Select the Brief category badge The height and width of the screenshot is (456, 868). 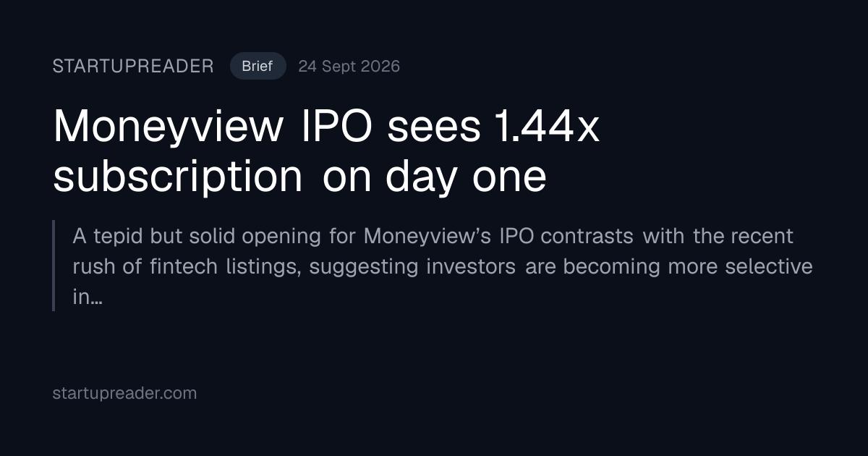point(258,66)
